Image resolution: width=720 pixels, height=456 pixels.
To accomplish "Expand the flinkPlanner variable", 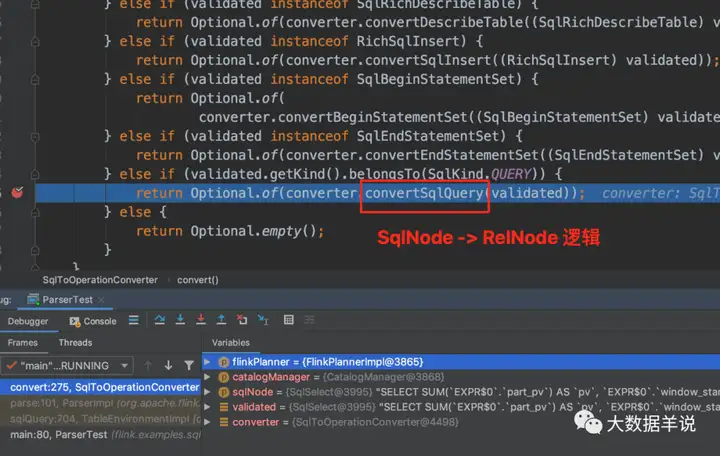I will click(x=207, y=362).
